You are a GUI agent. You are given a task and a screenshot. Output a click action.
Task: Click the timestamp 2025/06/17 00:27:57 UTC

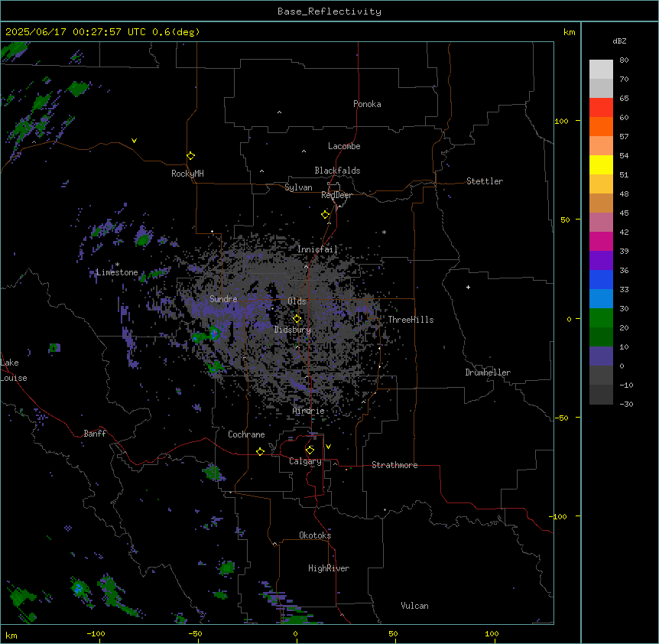pyautogui.click(x=75, y=32)
